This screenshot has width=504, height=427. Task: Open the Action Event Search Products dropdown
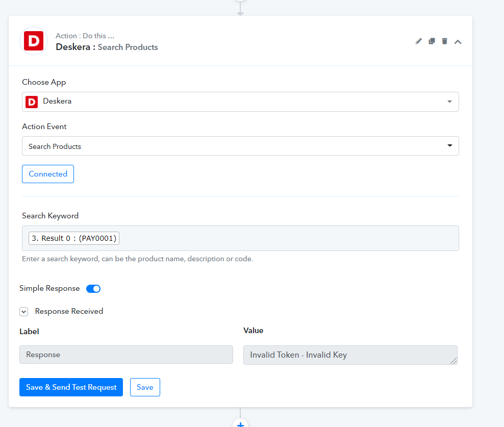point(240,146)
